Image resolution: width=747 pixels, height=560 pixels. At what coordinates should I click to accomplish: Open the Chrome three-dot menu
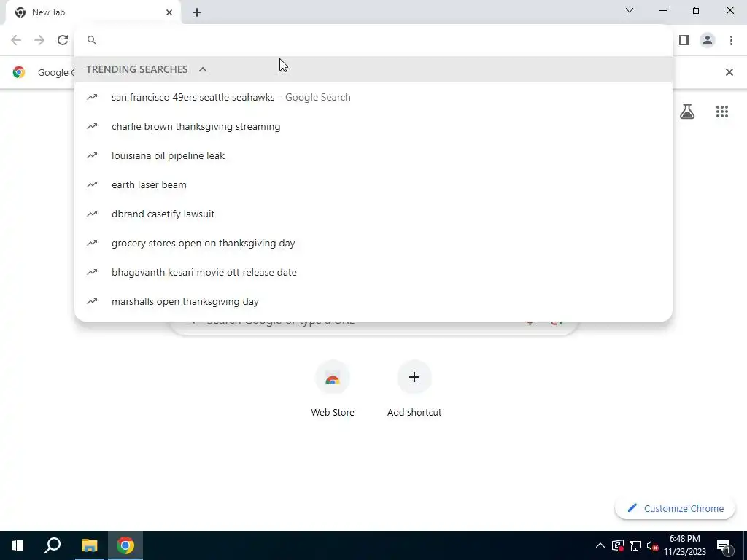click(x=731, y=40)
